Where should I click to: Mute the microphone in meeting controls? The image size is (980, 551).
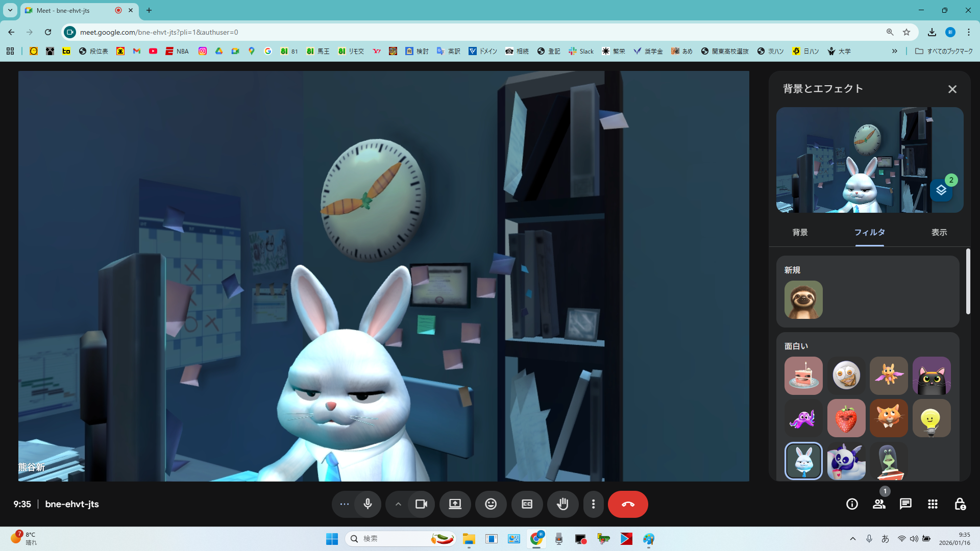[x=367, y=504]
